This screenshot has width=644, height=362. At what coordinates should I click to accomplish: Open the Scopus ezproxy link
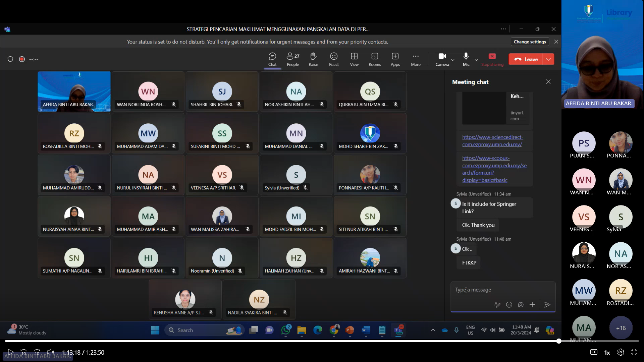[x=494, y=169]
